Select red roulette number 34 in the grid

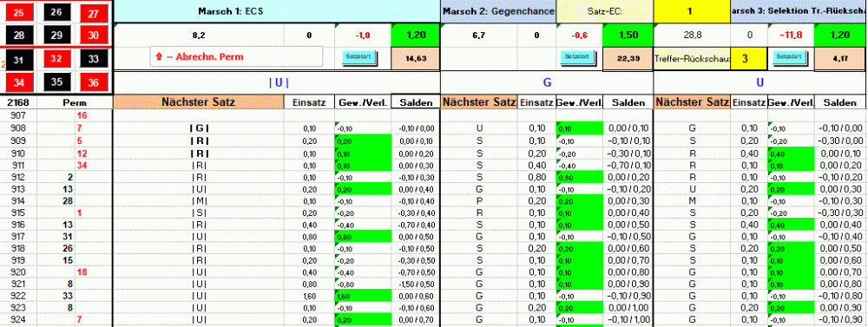pyautogui.click(x=19, y=82)
